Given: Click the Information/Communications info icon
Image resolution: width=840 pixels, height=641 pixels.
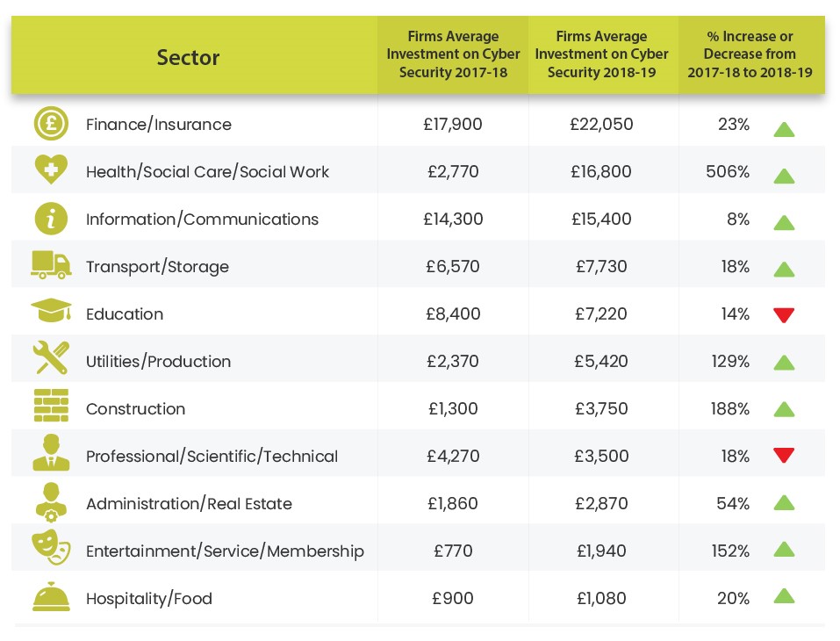Looking at the screenshot, I should [x=51, y=219].
